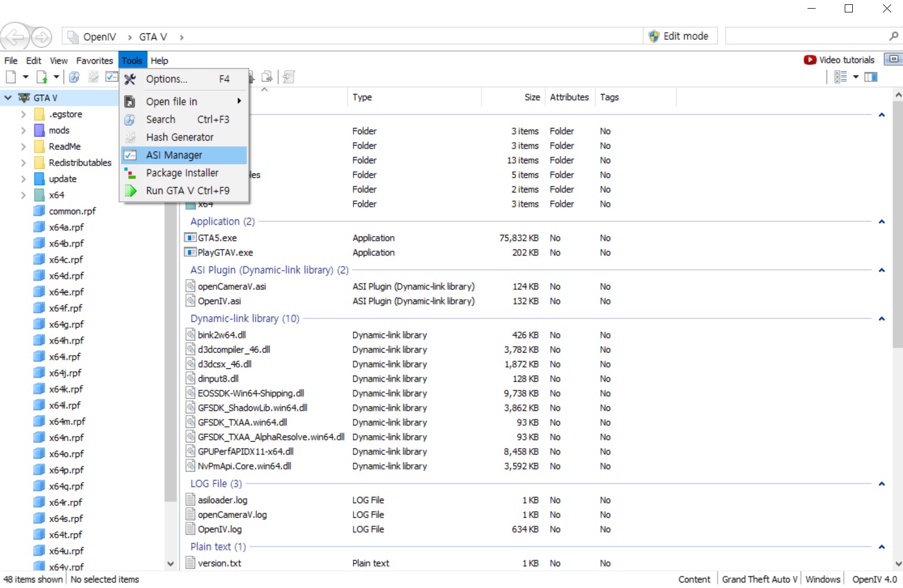Collapse the ASI Plugin group with its arrow
Image resolution: width=903 pixels, height=588 pixels.
point(881,270)
